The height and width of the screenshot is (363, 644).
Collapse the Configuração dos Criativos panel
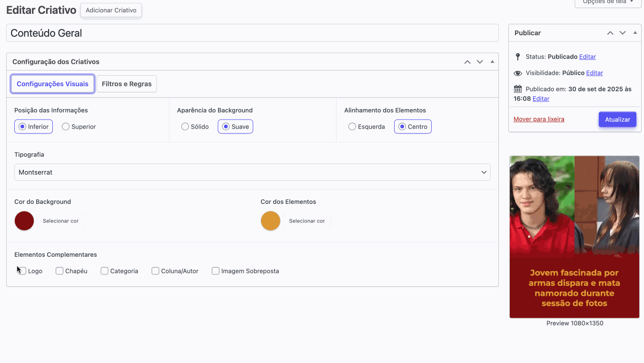pos(492,62)
